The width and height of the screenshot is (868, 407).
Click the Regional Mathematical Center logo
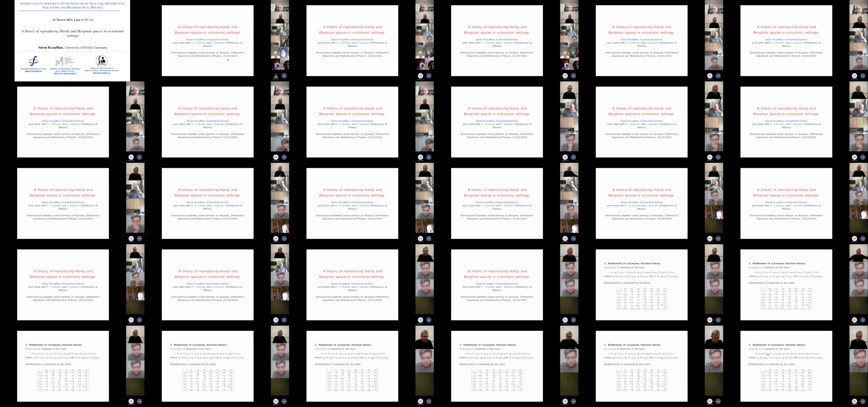(33, 61)
